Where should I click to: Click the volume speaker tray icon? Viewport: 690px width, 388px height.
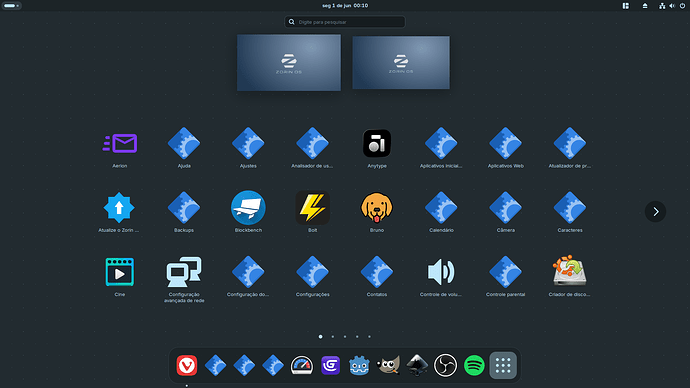point(672,6)
